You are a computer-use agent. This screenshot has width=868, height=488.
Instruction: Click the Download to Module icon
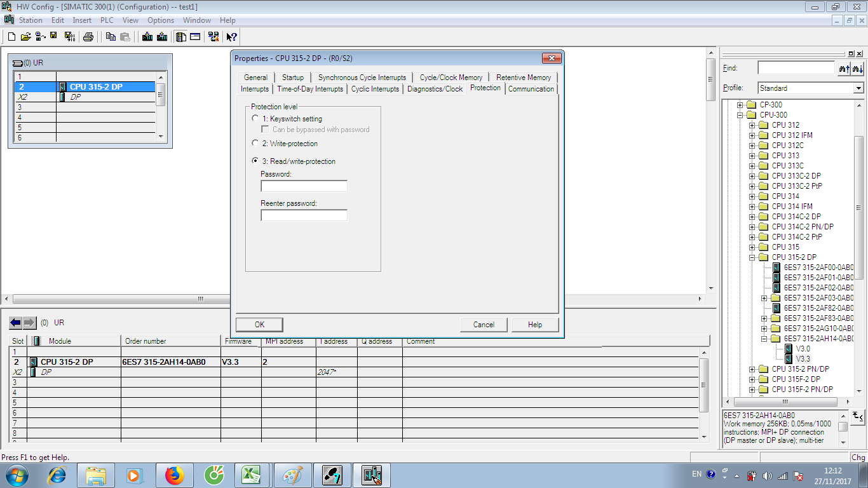coord(147,37)
